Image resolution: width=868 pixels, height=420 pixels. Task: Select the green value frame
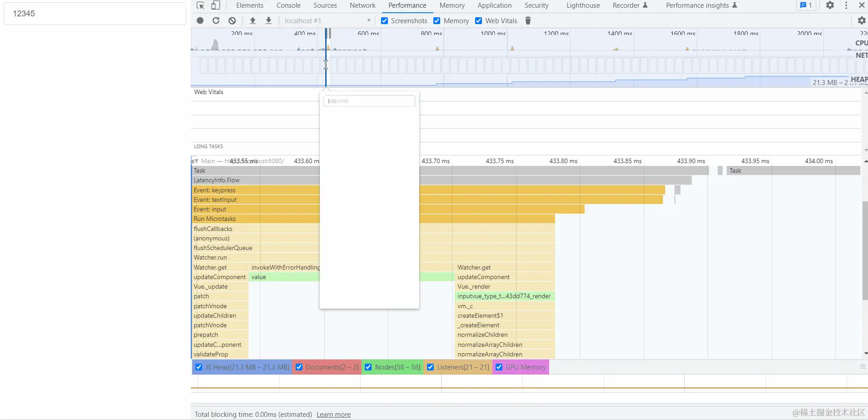pyautogui.click(x=284, y=277)
